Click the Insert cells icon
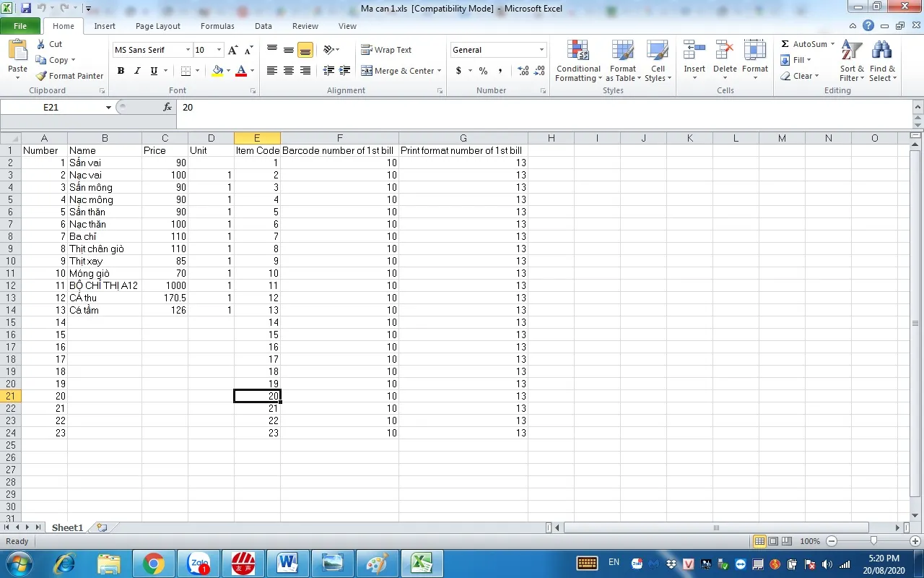 point(694,51)
